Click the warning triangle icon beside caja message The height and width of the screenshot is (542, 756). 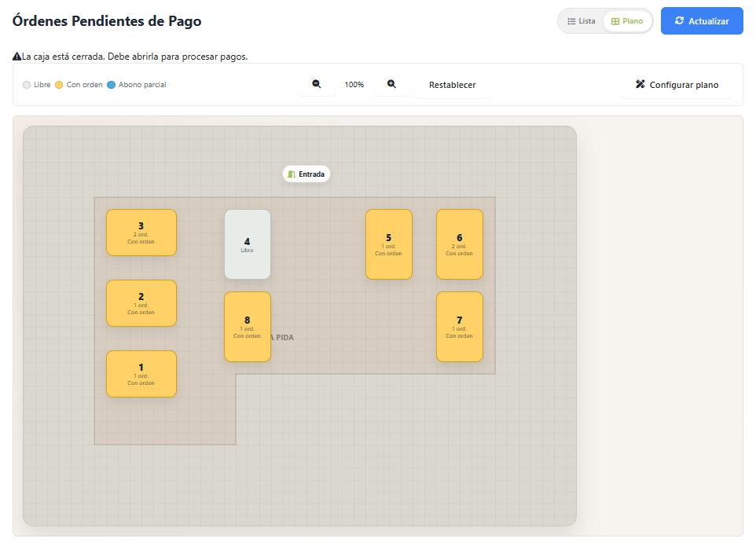click(17, 57)
